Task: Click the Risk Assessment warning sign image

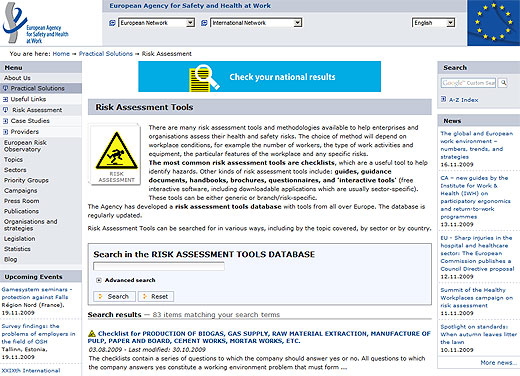Action: (x=116, y=154)
